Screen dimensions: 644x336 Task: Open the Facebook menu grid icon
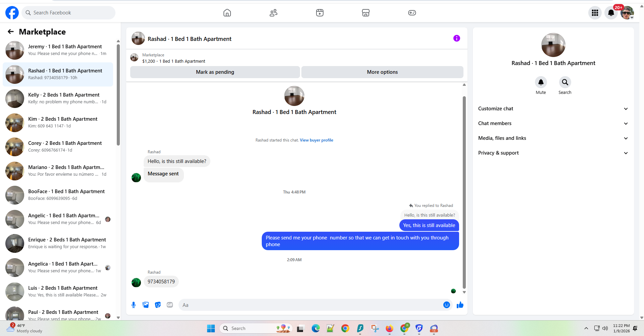[595, 13]
